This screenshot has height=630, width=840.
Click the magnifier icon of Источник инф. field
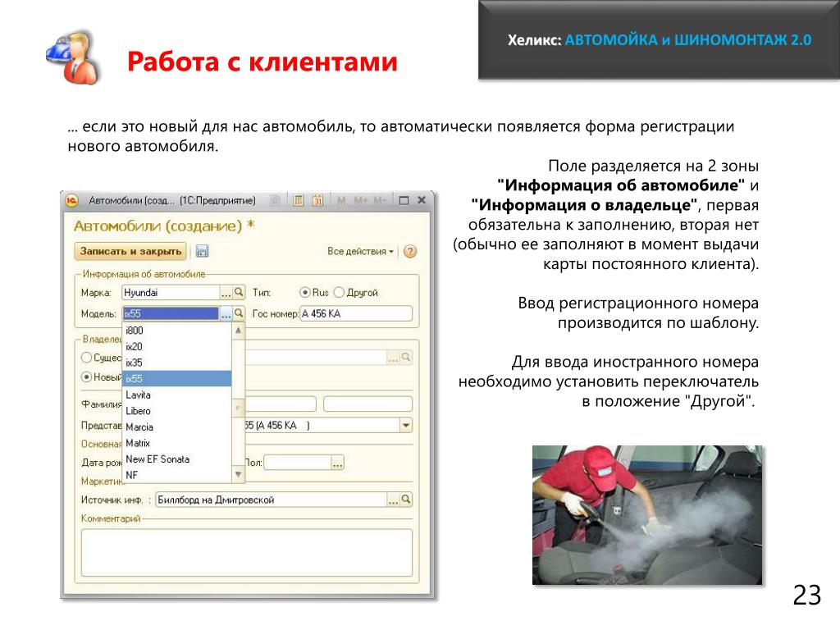(406, 500)
